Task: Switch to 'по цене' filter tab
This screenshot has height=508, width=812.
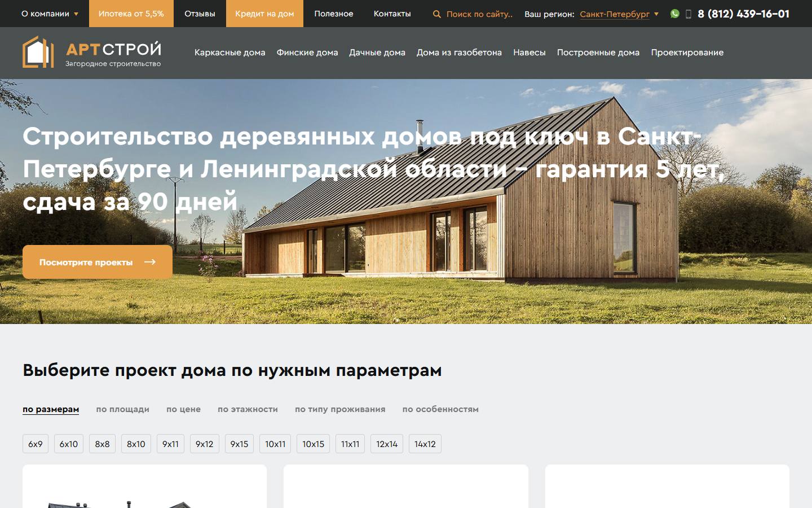Action: coord(183,409)
